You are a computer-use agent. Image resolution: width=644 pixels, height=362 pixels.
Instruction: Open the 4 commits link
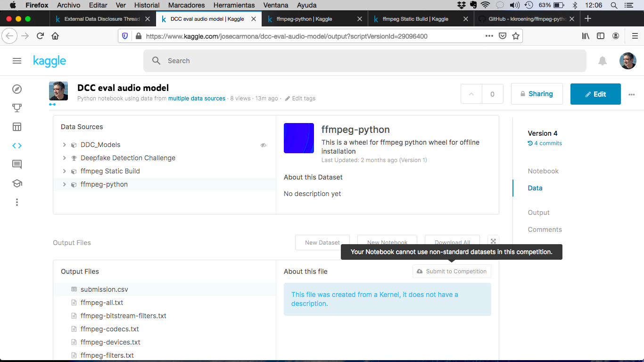click(x=545, y=143)
